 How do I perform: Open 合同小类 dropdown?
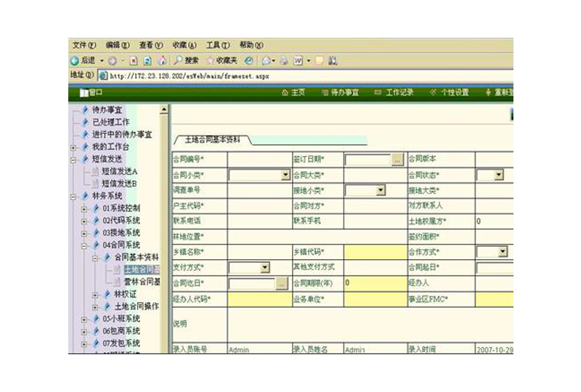tap(285, 175)
